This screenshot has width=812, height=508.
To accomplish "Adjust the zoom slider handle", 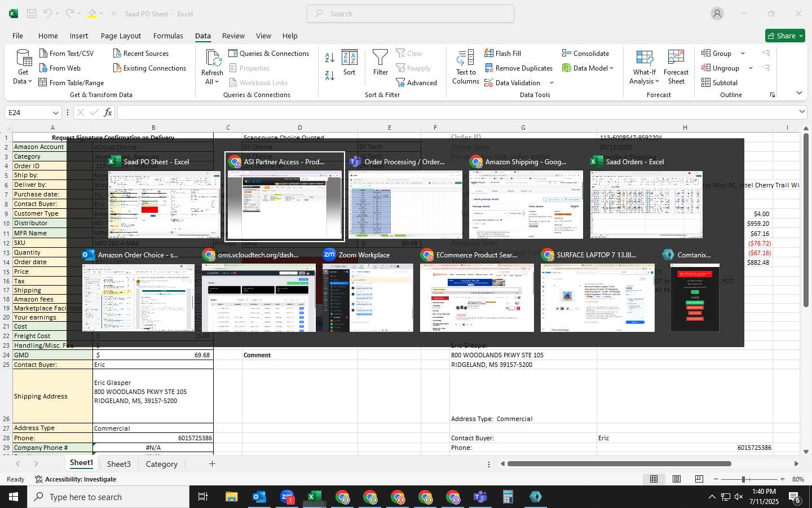I will pyautogui.click(x=743, y=479).
